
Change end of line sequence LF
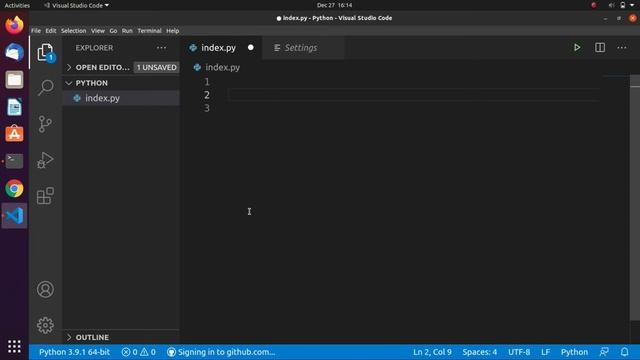click(x=545, y=352)
